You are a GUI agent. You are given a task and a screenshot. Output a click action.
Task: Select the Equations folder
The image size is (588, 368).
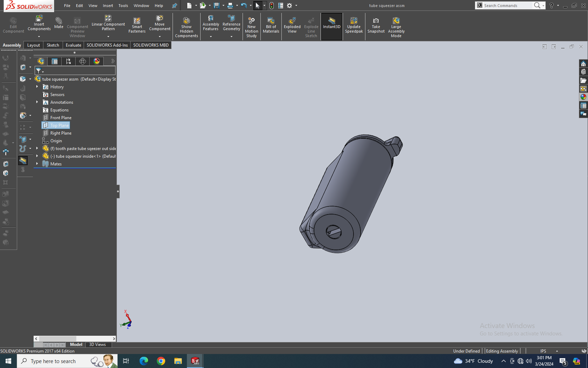click(59, 110)
